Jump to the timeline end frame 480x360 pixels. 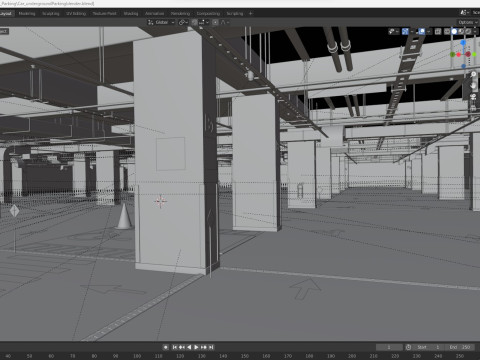point(211,347)
